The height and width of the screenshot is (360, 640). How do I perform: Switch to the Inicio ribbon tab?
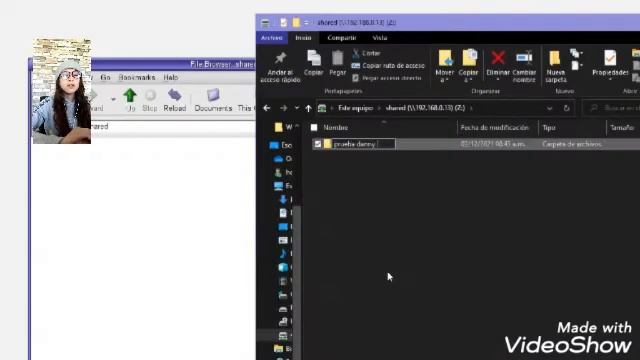[x=303, y=38]
